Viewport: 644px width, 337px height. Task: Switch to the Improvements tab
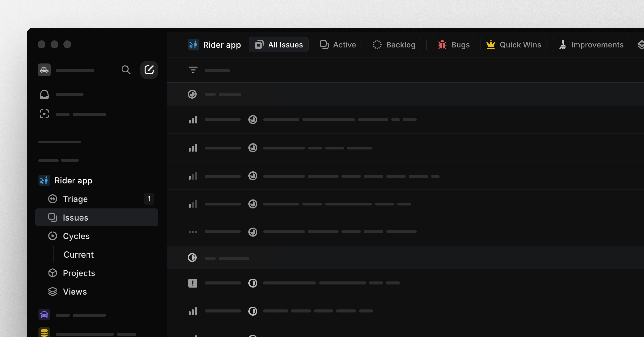591,45
